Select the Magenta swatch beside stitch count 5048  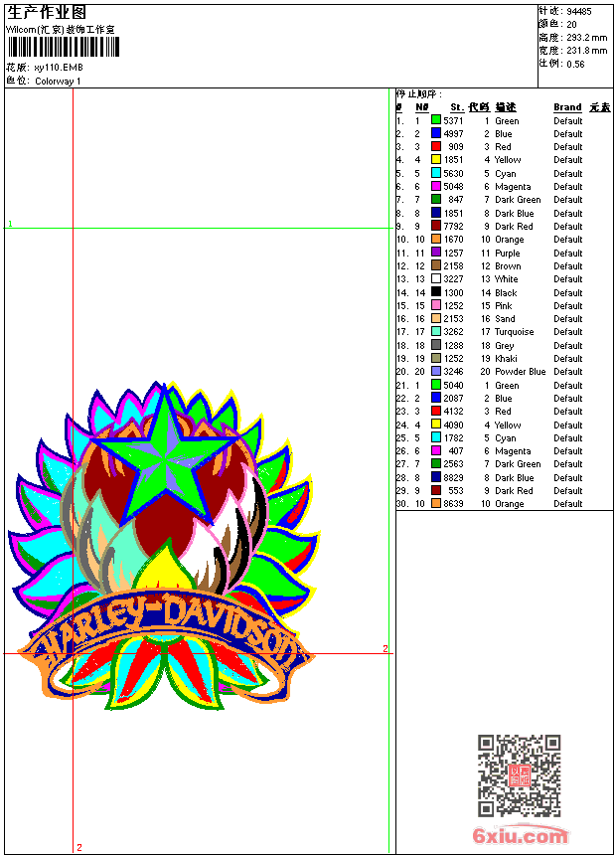[x=436, y=186]
